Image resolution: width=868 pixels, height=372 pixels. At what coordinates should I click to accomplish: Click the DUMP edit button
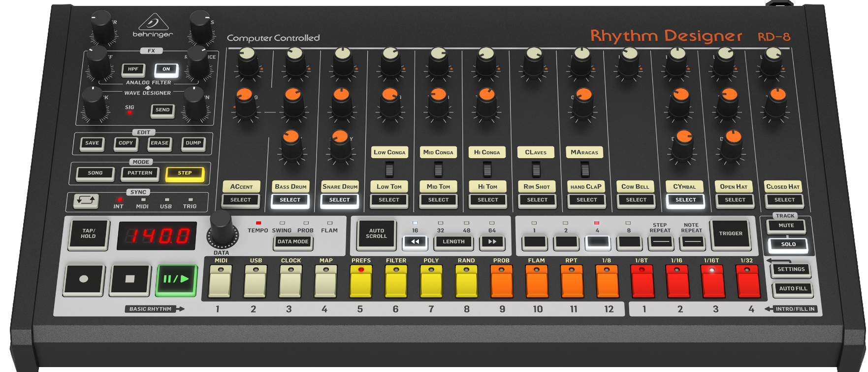tap(193, 143)
